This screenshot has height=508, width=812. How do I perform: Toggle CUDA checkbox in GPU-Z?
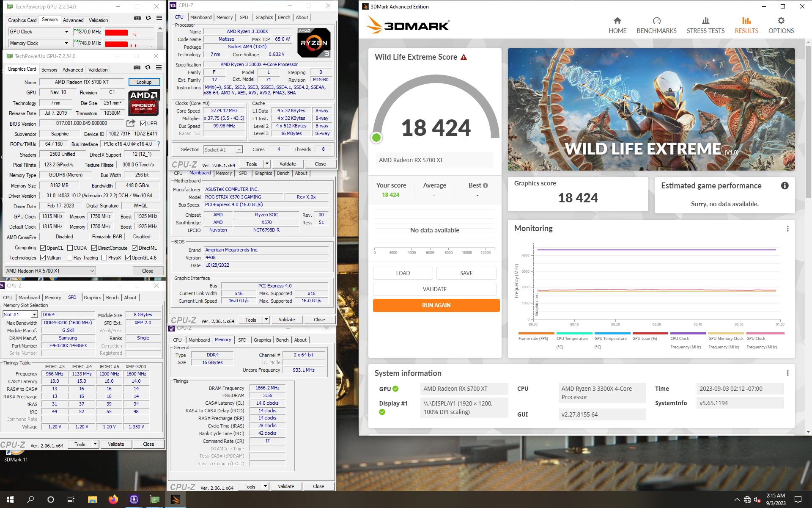(70, 248)
